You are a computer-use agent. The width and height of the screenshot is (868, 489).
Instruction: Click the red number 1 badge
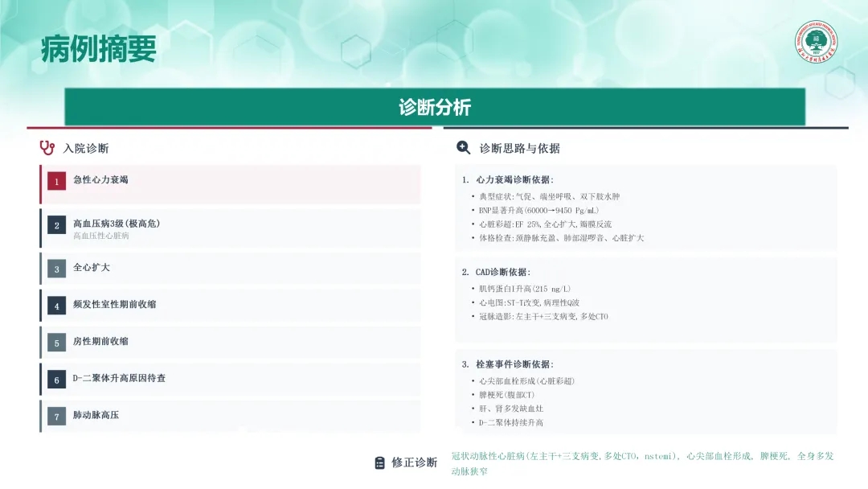point(56,182)
